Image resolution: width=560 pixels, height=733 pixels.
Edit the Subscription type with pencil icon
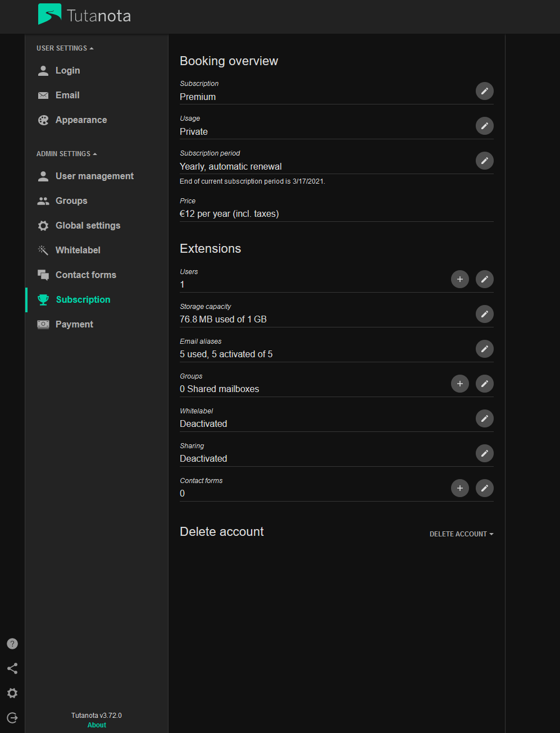[x=484, y=91]
